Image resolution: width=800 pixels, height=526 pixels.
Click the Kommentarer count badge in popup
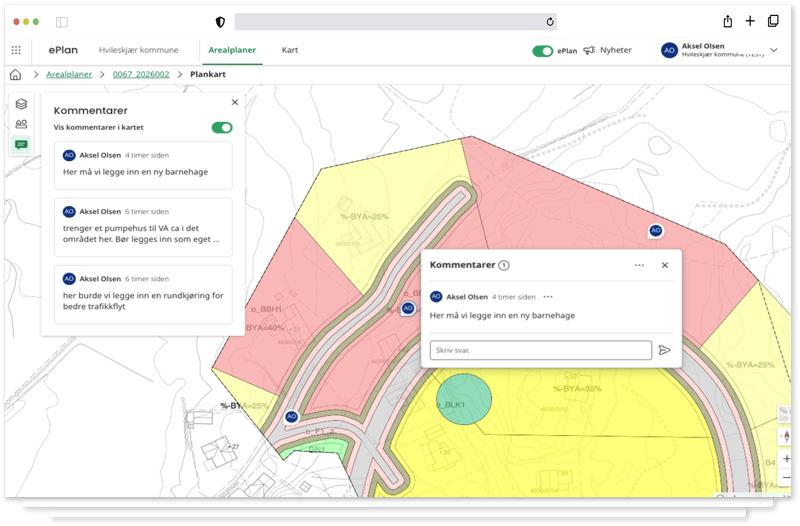[504, 265]
